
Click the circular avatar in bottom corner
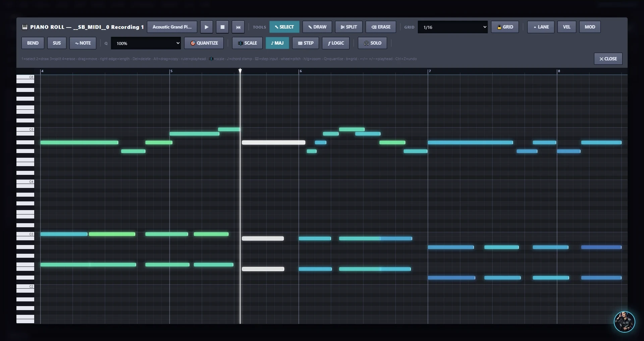[624, 322]
